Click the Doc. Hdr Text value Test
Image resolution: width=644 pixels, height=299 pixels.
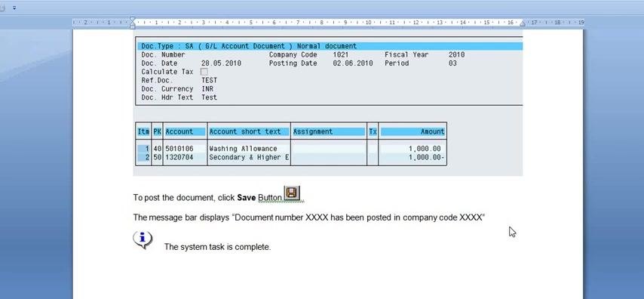coord(209,97)
